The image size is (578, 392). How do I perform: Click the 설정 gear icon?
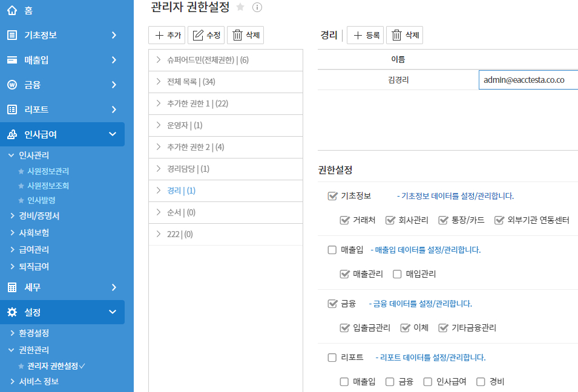(x=11, y=312)
